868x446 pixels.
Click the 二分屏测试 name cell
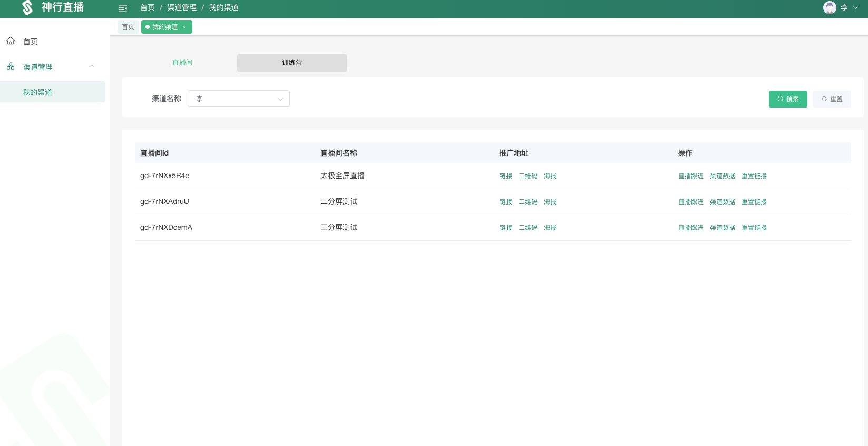tap(339, 201)
